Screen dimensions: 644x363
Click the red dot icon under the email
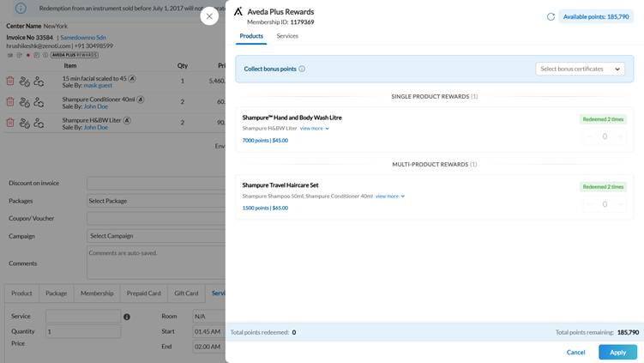(28, 55)
